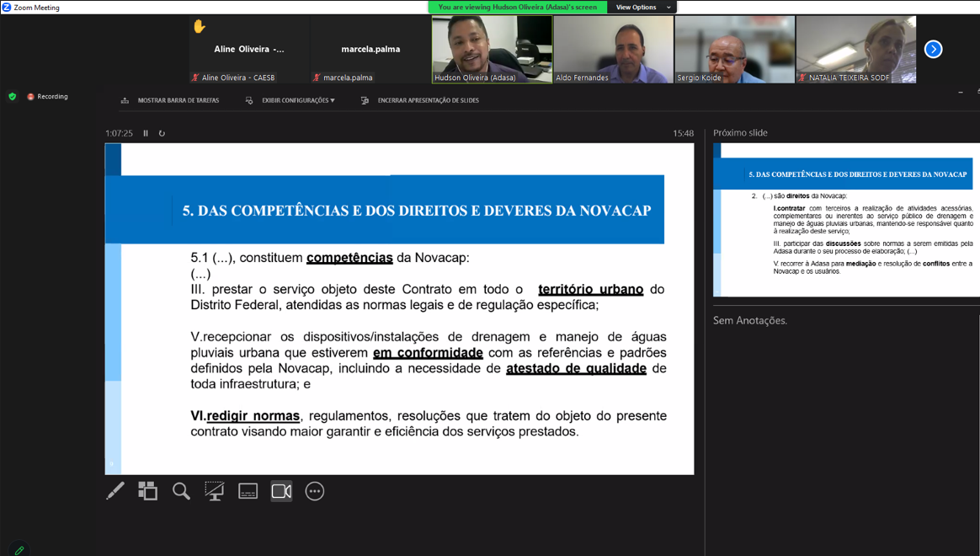Click the current slide in presenter view
The height and width of the screenshot is (556, 980).
(399, 309)
